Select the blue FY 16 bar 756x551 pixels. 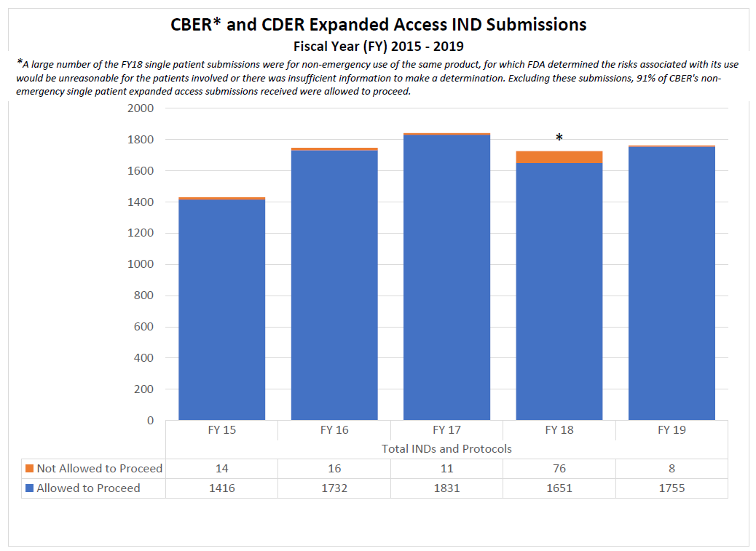tap(334, 285)
